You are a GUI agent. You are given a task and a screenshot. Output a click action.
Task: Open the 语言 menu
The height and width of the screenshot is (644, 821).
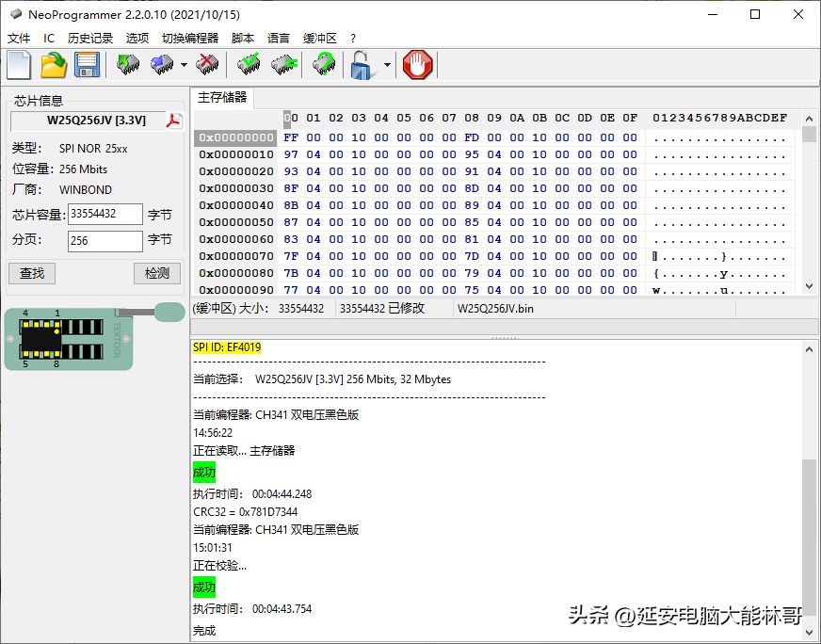tap(279, 39)
